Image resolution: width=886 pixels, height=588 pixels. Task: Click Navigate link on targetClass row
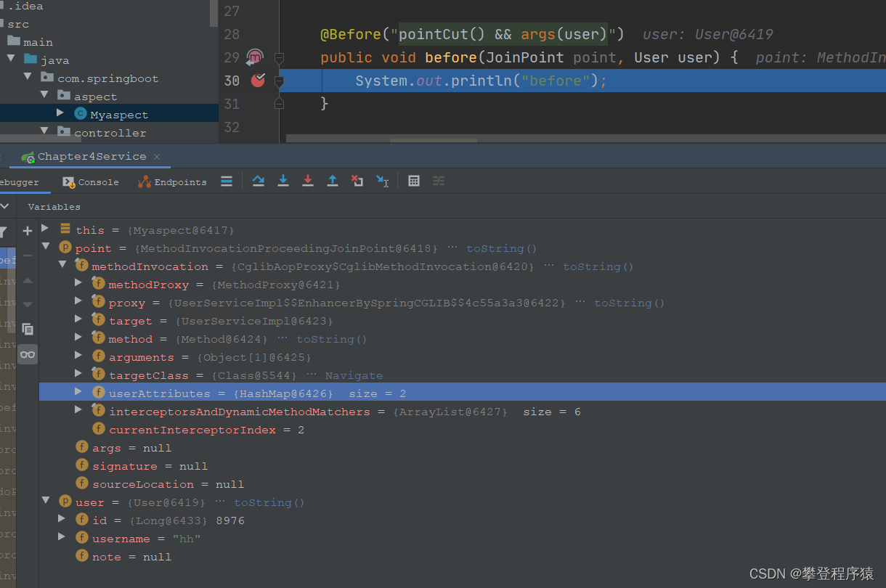(x=354, y=375)
